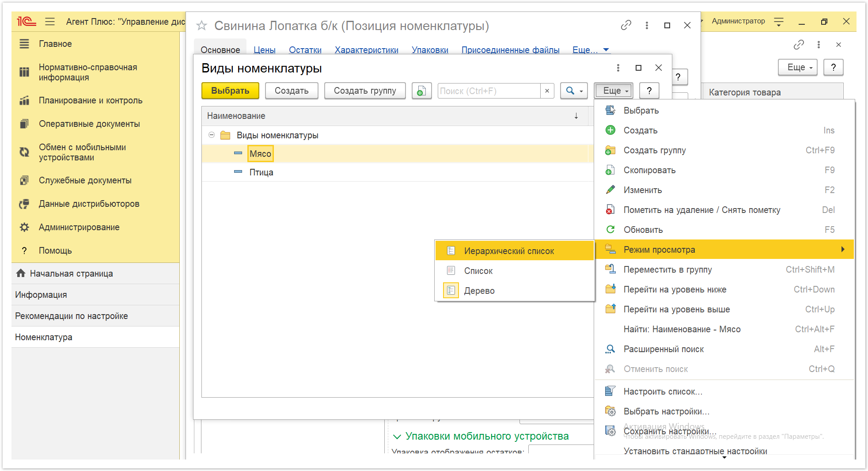Image resolution: width=868 pixels, height=471 pixels.
Task: Click Администратор user name in title bar
Action: click(x=738, y=21)
